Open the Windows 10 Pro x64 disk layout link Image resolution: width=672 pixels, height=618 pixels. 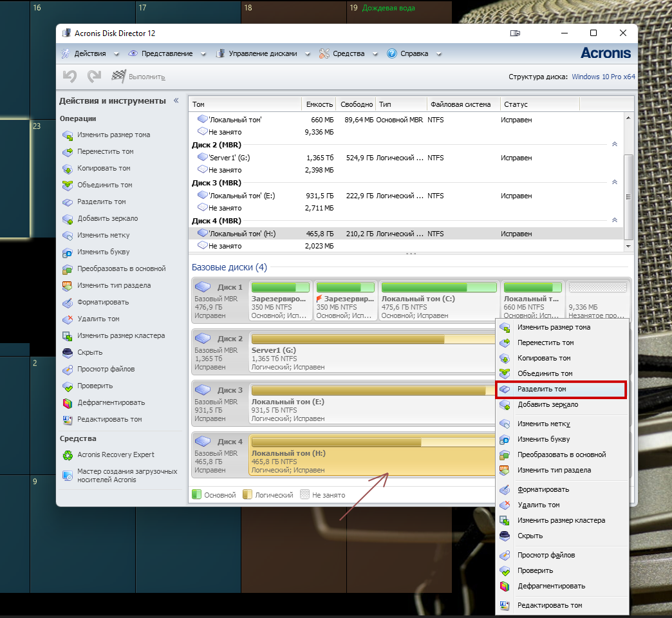603,77
